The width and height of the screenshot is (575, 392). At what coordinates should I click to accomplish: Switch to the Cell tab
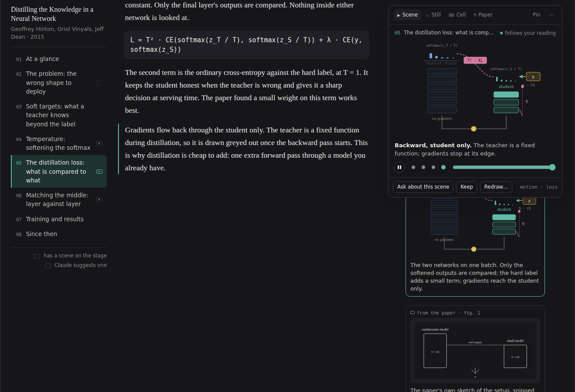pyautogui.click(x=457, y=15)
